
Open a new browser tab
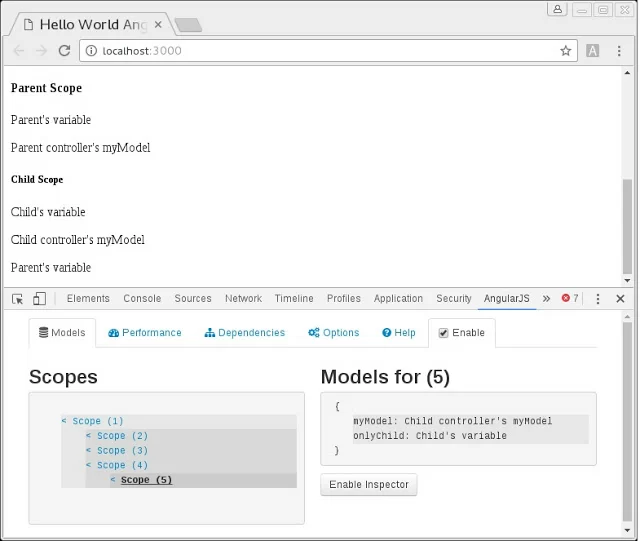(x=188, y=24)
